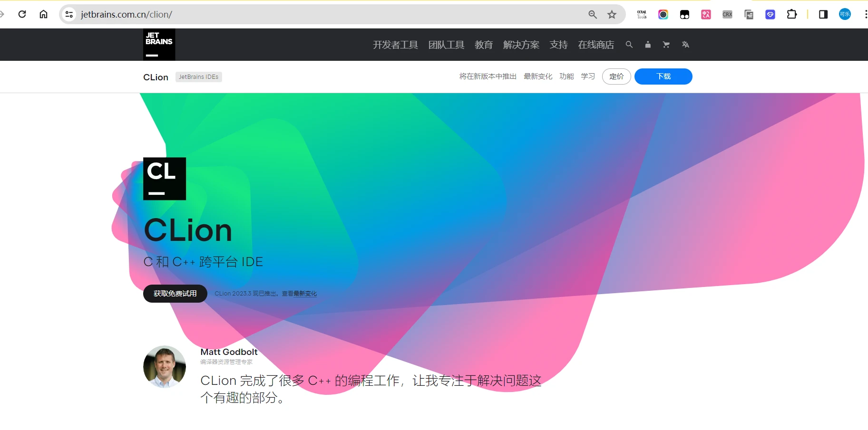
Task: Bookmark this page with the star icon
Action: [x=612, y=14]
